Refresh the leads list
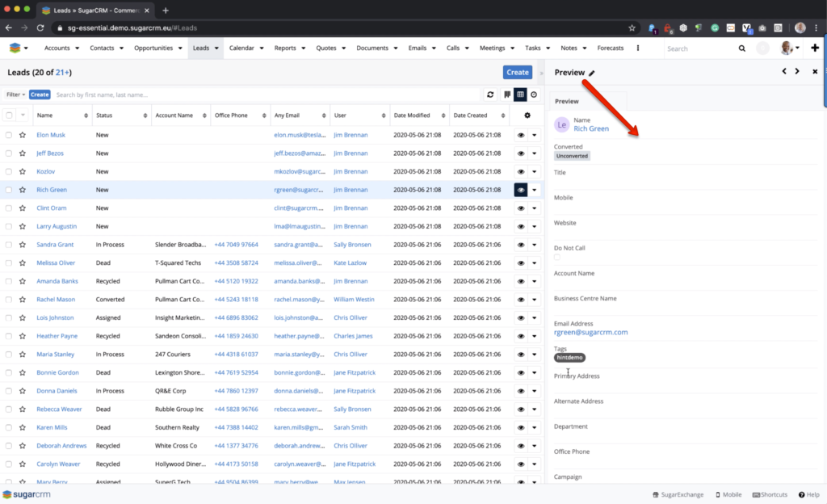 490,94
